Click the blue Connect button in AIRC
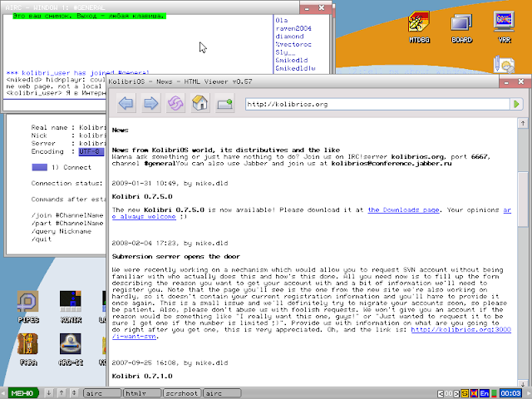Image resolution: width=532 pixels, height=399 pixels. (39, 167)
